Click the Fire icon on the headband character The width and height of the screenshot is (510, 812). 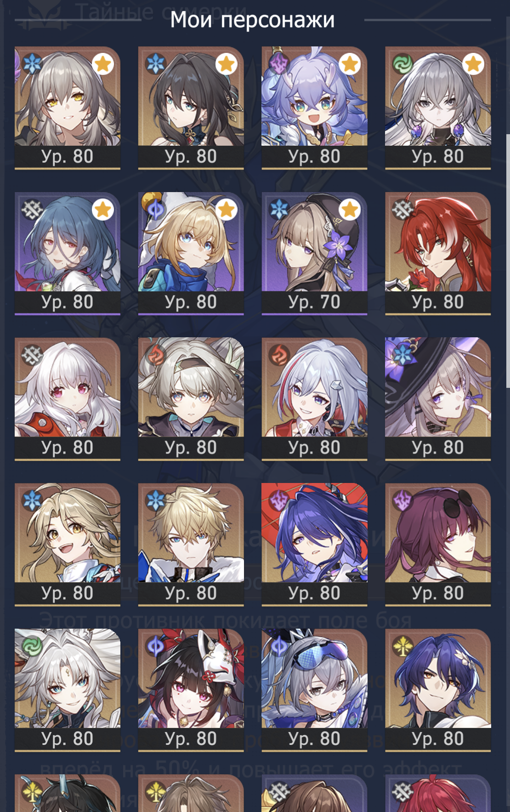point(156,355)
